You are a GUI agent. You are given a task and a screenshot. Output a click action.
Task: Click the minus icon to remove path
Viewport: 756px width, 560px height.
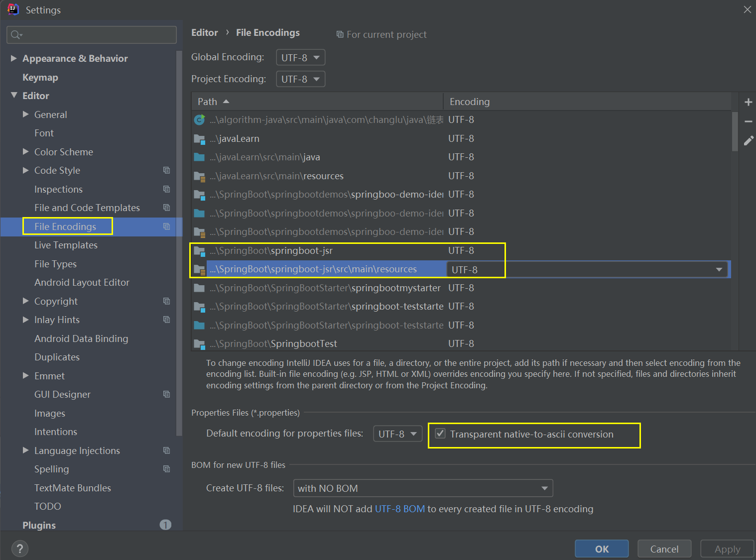tap(748, 121)
